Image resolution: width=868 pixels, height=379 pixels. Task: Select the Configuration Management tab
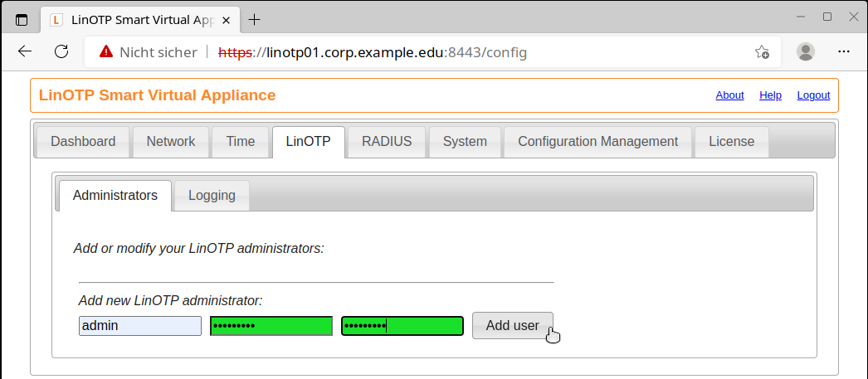[x=597, y=142]
